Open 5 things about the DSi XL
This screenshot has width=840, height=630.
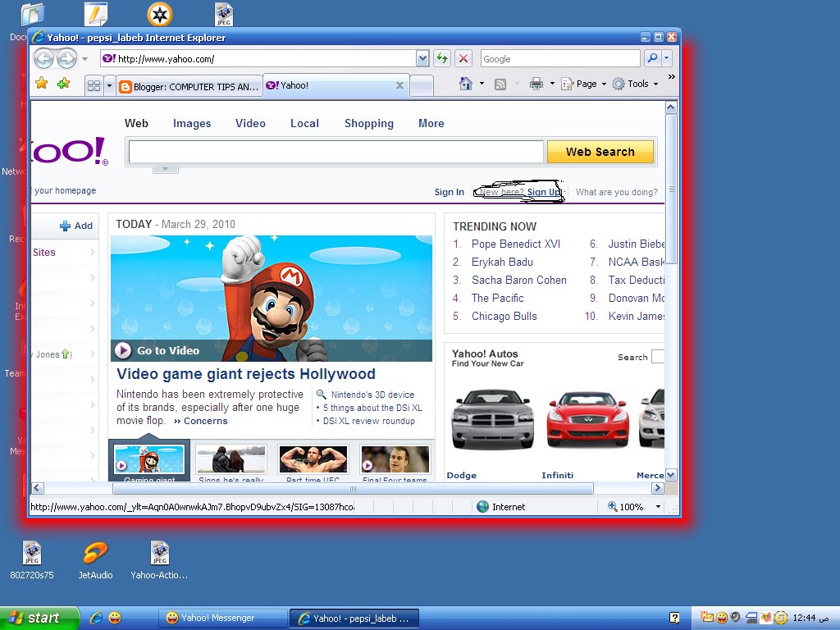click(372, 409)
